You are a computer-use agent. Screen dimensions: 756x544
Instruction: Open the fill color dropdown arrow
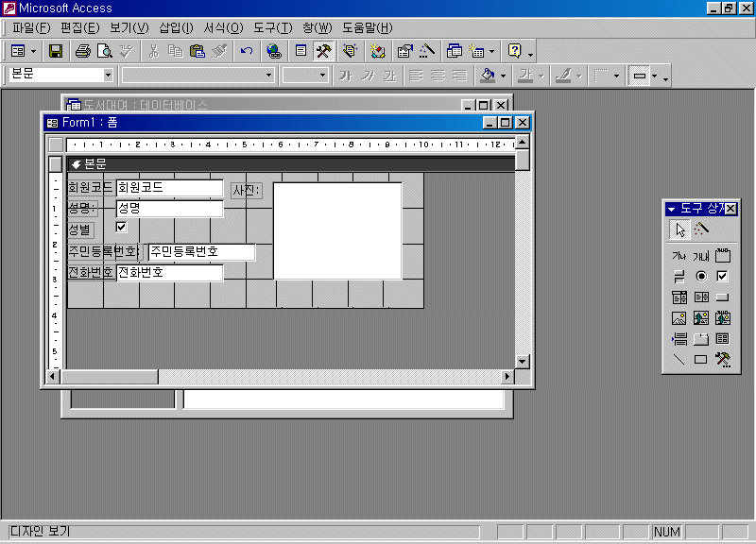(x=503, y=76)
